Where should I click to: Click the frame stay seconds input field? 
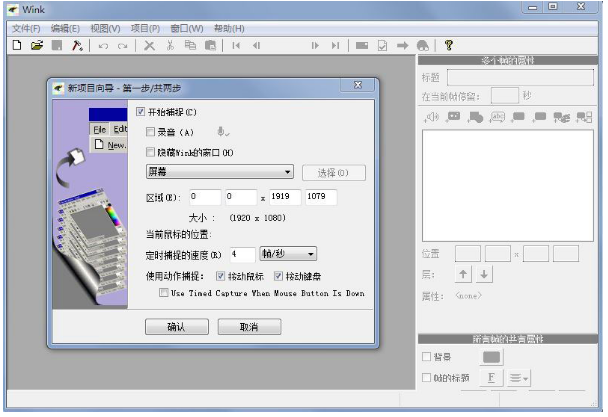pyautogui.click(x=504, y=95)
